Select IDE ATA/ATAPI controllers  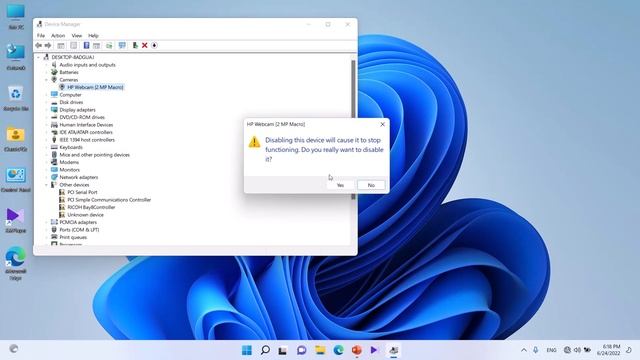(86, 132)
